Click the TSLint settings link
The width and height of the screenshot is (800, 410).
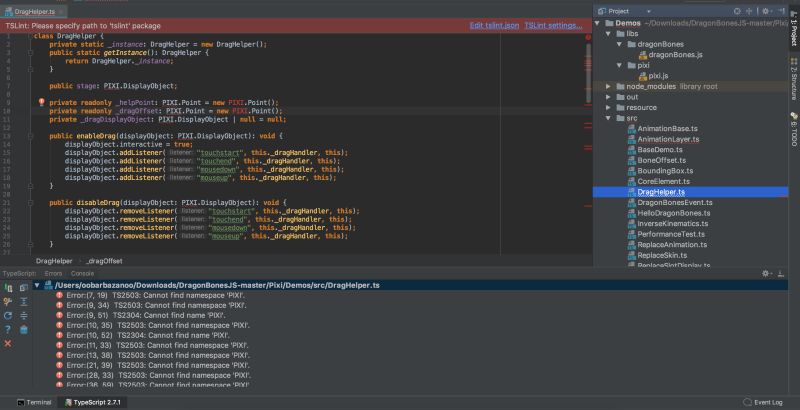pos(553,25)
